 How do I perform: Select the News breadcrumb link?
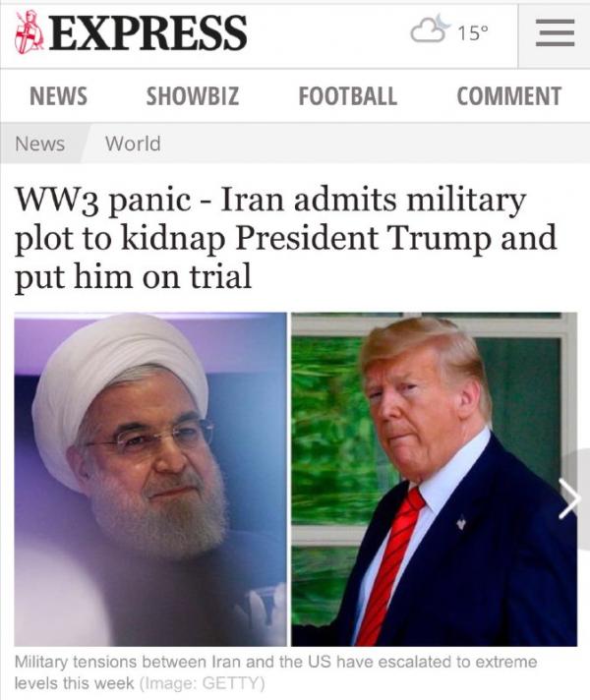pos(39,144)
